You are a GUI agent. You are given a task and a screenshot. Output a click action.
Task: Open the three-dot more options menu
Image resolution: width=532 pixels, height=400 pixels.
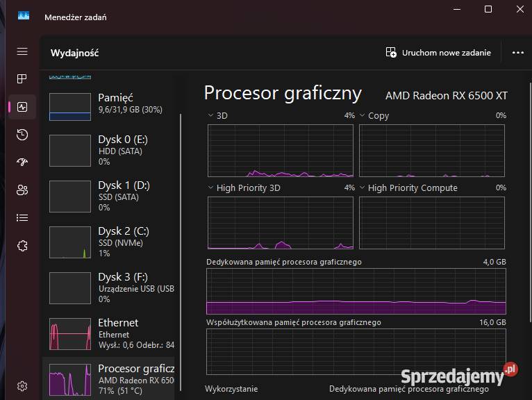click(517, 53)
